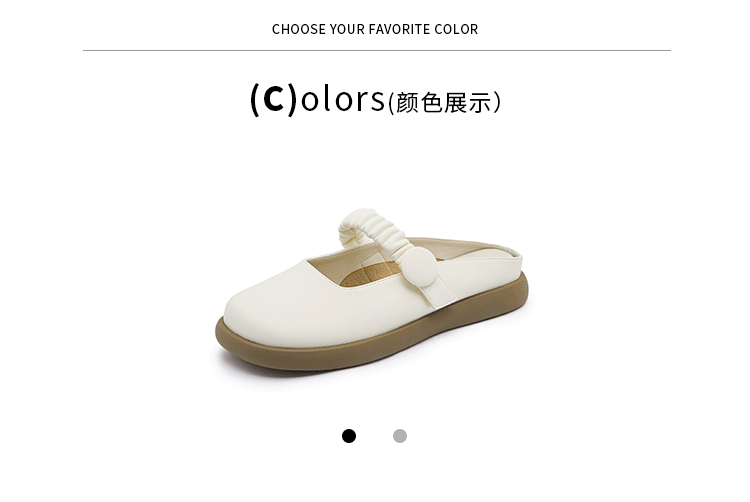Click "CHOOSE YOUR FAVORITE COLOR" header text
Image resolution: width=750 pixels, height=502 pixels.
point(375,29)
